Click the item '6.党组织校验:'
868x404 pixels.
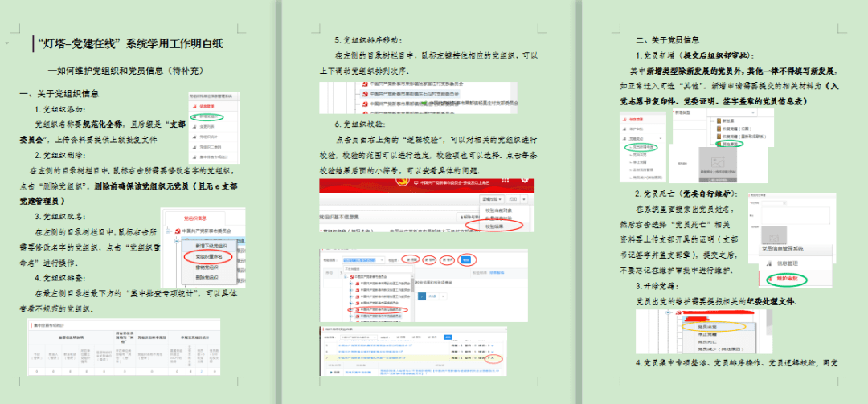click(361, 124)
